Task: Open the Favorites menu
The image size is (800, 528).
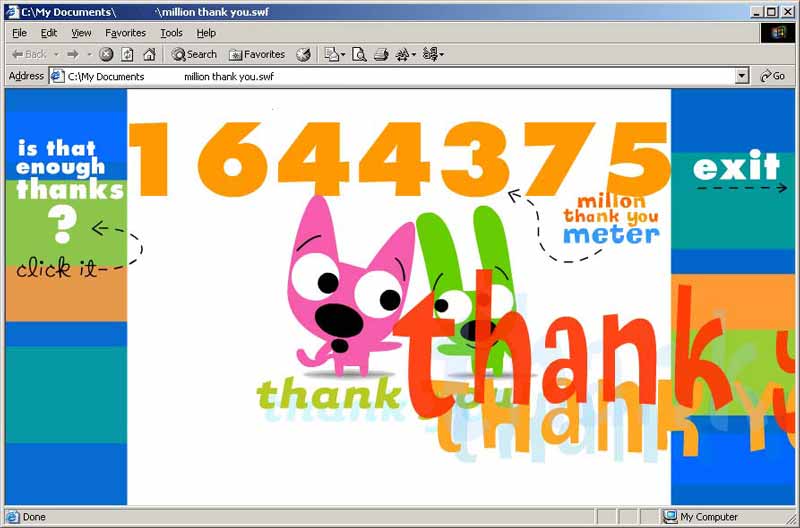Action: 126,33
